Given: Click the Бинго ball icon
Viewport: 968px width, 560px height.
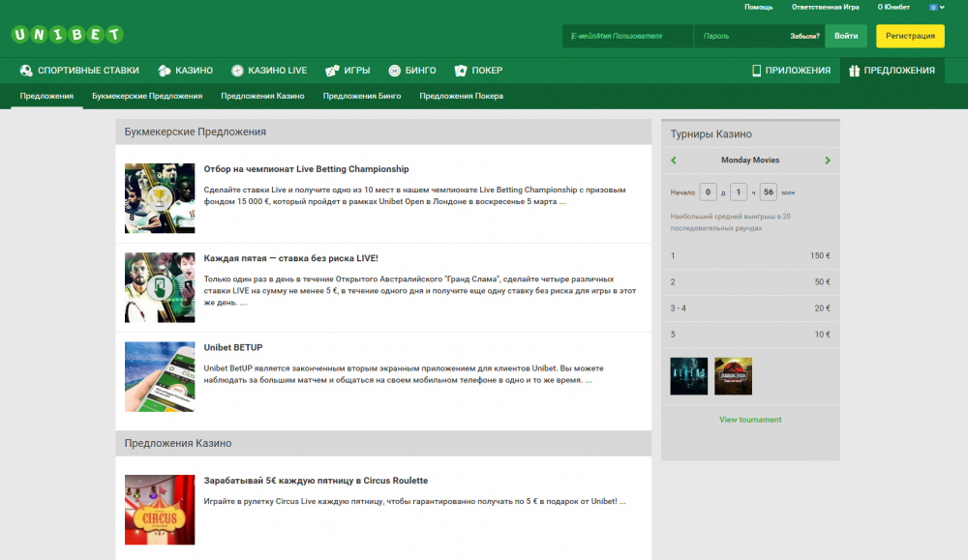Looking at the screenshot, I should pyautogui.click(x=395, y=71).
